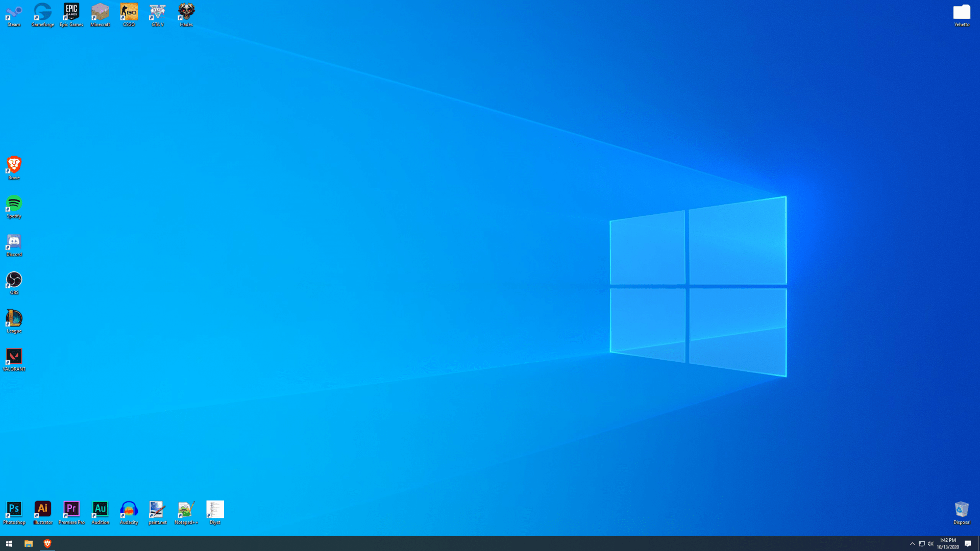This screenshot has width=980, height=551.
Task: Select the Premiere Pro icon
Action: pos(71,510)
